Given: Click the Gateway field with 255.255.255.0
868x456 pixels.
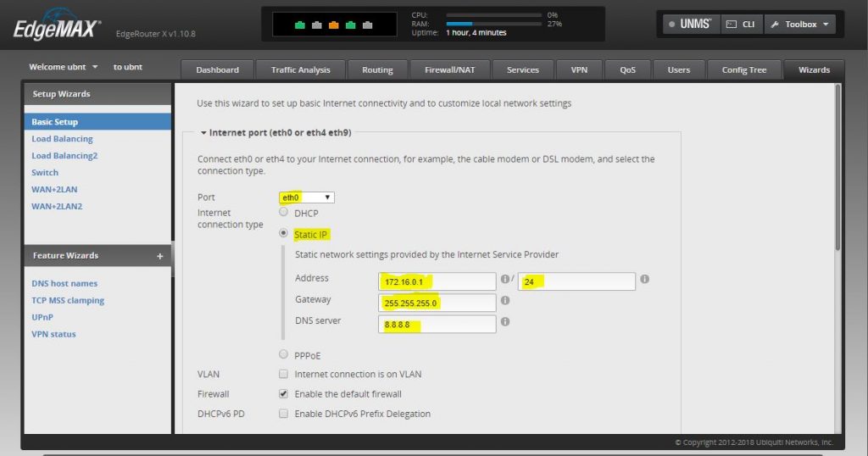Looking at the screenshot, I should pos(437,303).
